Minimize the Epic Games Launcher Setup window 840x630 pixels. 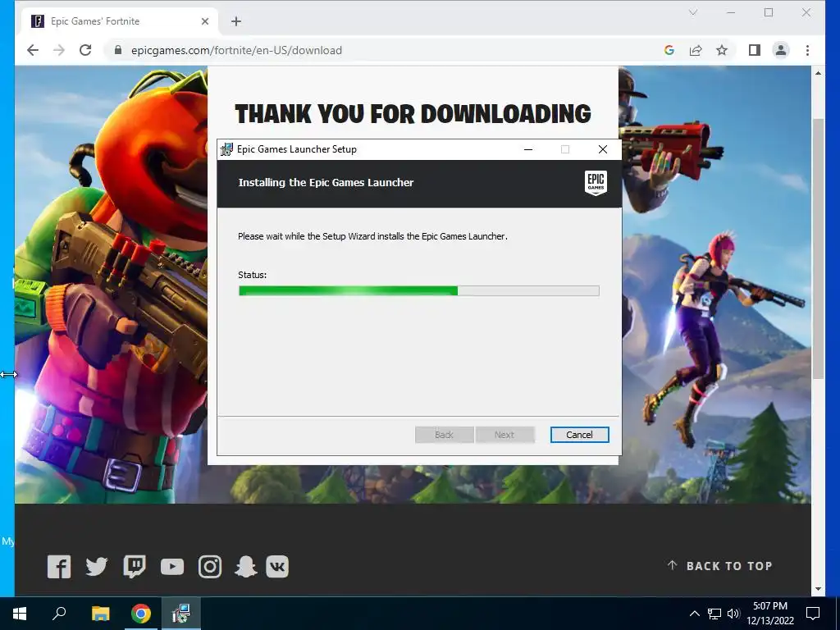click(x=528, y=149)
